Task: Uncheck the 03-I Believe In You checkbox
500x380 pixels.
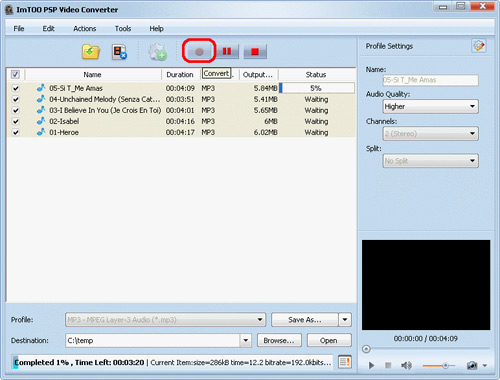Action: [x=15, y=110]
